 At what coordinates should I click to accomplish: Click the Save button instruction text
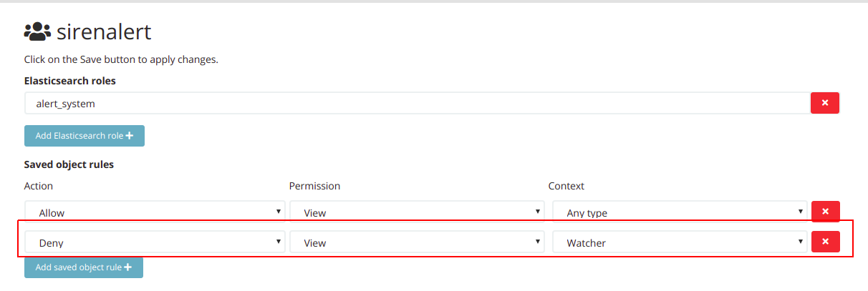[x=121, y=59]
